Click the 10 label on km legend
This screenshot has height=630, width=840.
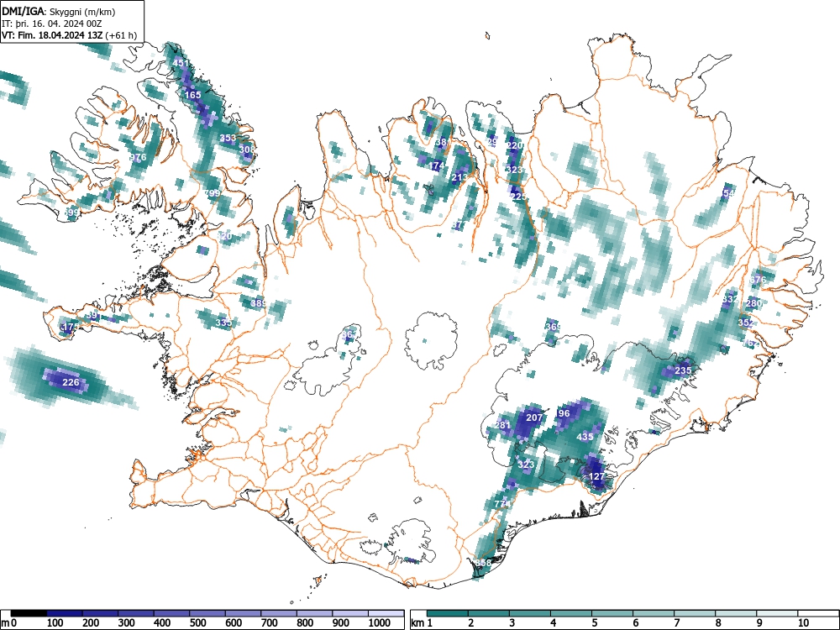click(803, 623)
